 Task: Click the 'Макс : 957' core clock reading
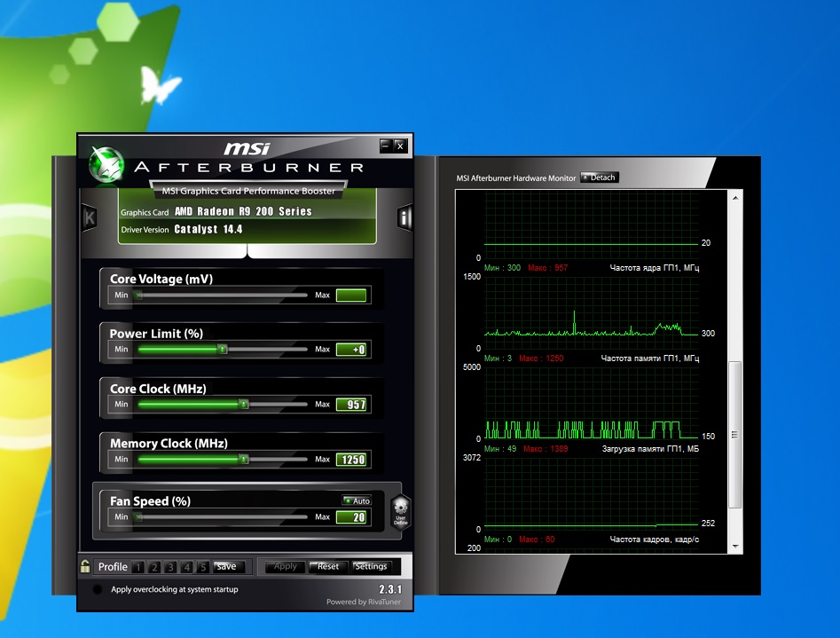click(x=547, y=267)
